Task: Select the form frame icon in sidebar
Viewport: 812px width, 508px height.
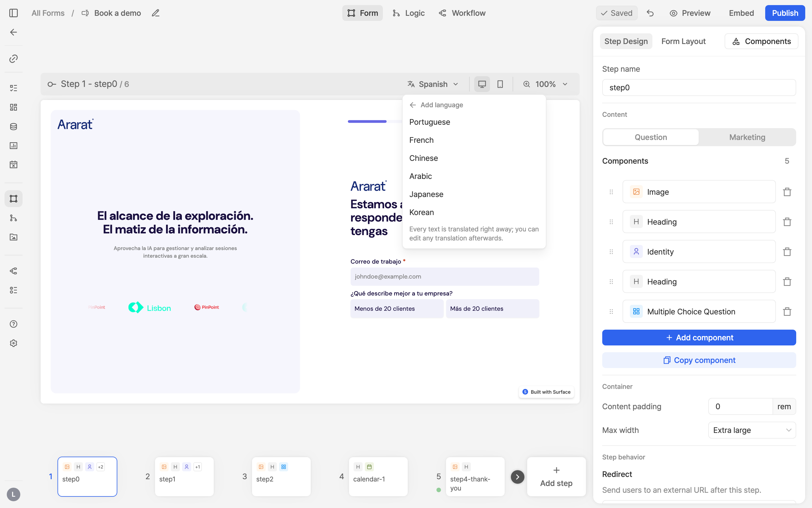Action: tap(14, 199)
